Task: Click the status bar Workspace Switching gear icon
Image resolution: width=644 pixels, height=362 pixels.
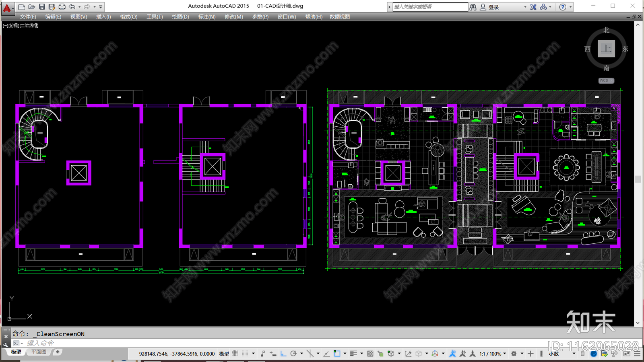Action: pyautogui.click(x=514, y=354)
